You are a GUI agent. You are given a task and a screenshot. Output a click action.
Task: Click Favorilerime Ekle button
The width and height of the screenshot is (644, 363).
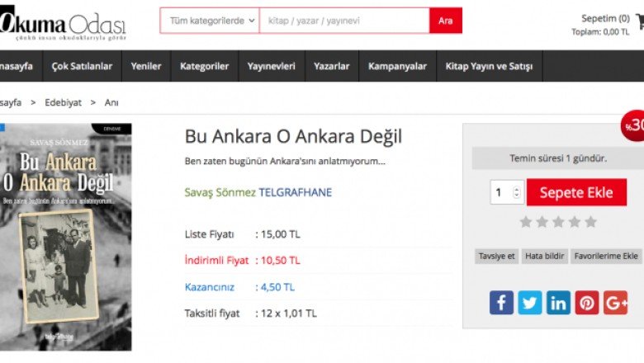coord(606,256)
